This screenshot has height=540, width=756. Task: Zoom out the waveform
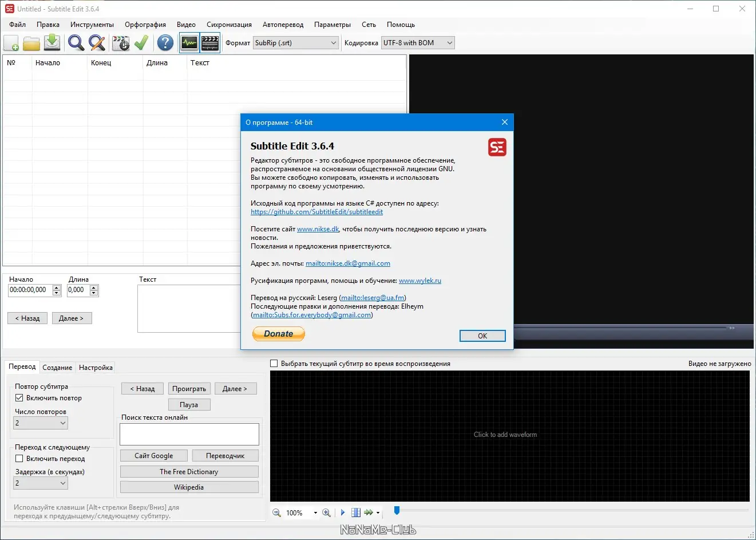point(276,513)
